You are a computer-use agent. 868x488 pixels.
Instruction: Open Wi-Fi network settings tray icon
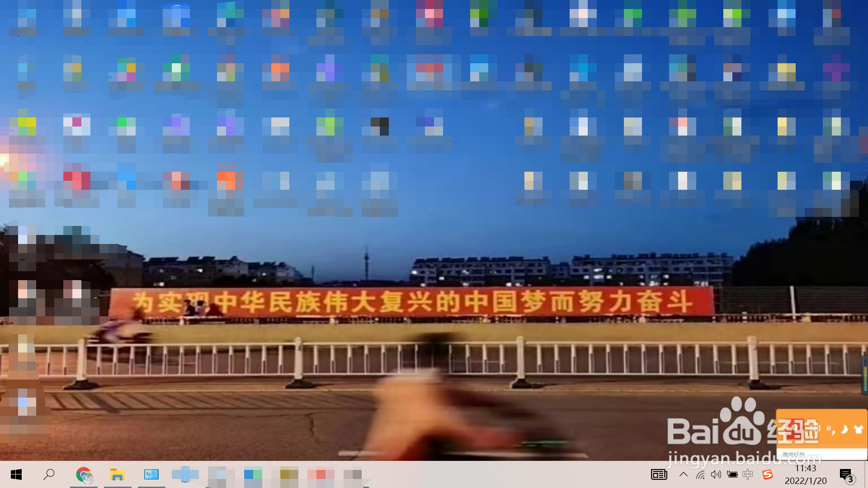(x=700, y=475)
